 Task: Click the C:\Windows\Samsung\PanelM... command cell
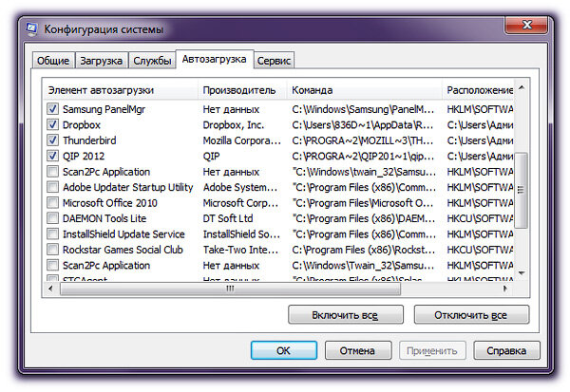tap(363, 109)
